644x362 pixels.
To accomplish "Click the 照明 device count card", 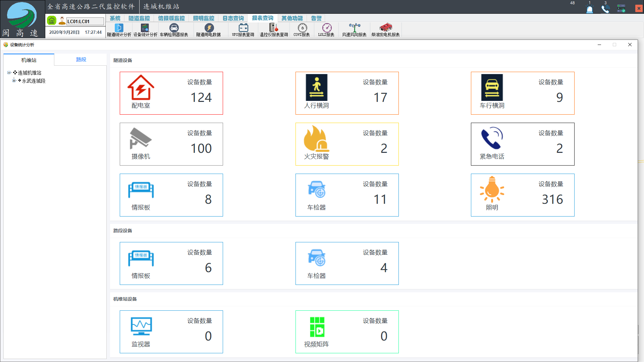I will point(522,195).
